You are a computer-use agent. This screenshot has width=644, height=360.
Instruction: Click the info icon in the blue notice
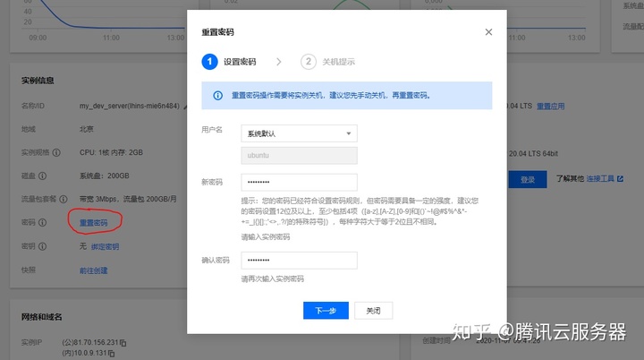click(x=217, y=96)
